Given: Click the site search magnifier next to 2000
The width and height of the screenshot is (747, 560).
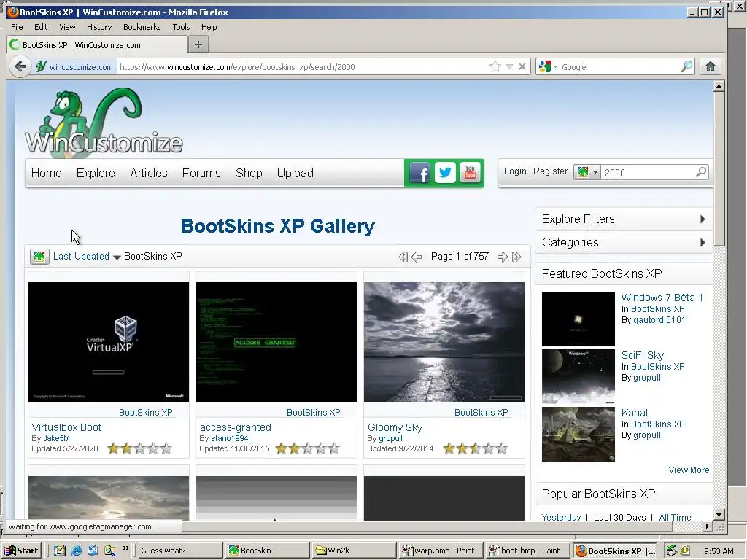Looking at the screenshot, I should coord(701,172).
